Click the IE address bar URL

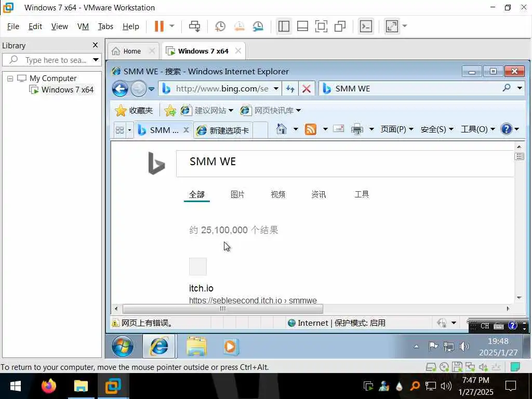click(222, 88)
